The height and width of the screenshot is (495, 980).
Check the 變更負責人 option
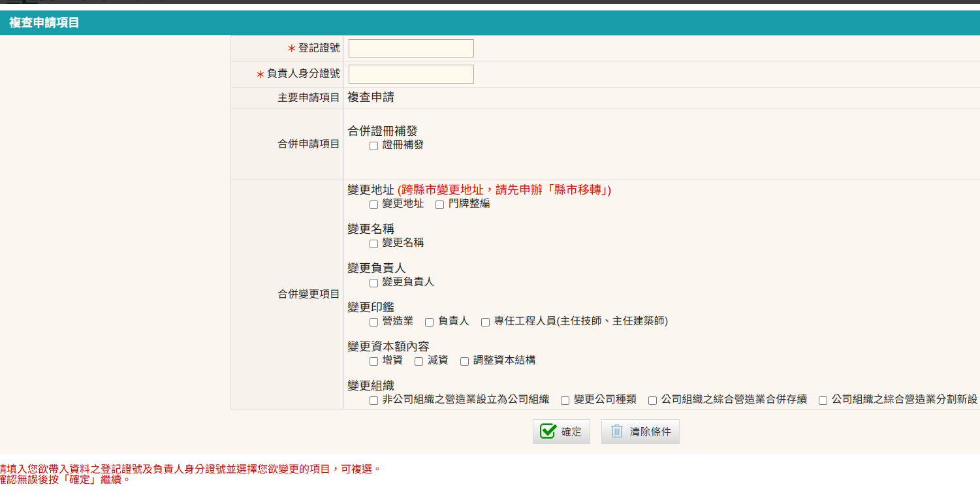coord(374,283)
